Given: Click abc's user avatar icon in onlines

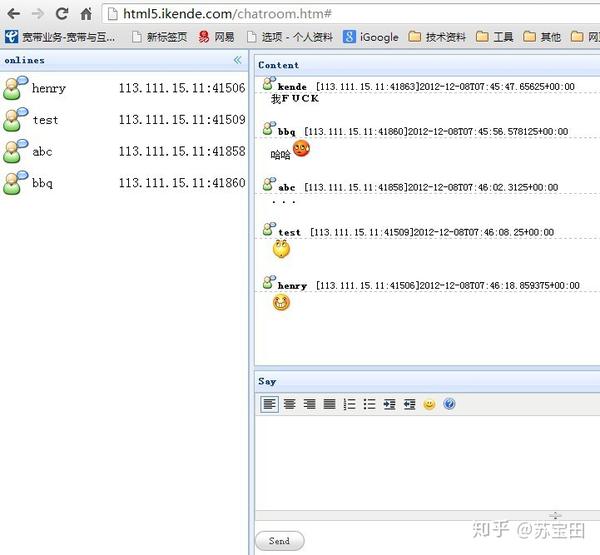Looking at the screenshot, I should click(x=15, y=152).
